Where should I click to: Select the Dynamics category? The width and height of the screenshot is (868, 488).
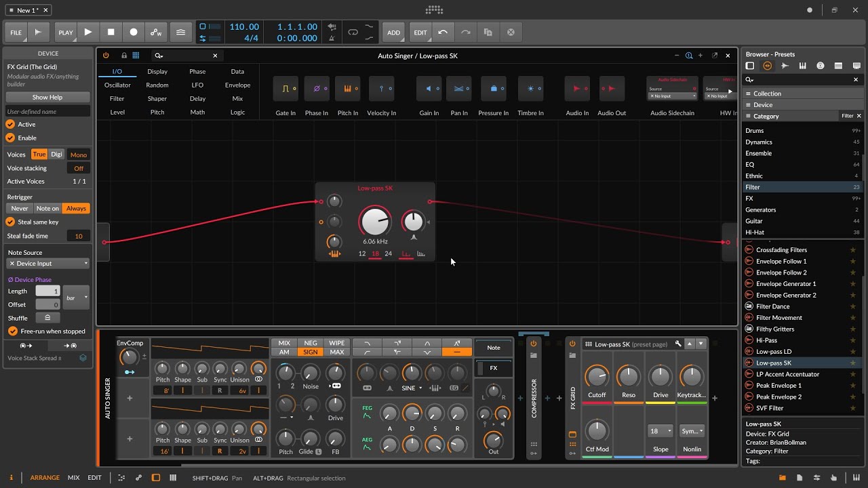(803, 142)
